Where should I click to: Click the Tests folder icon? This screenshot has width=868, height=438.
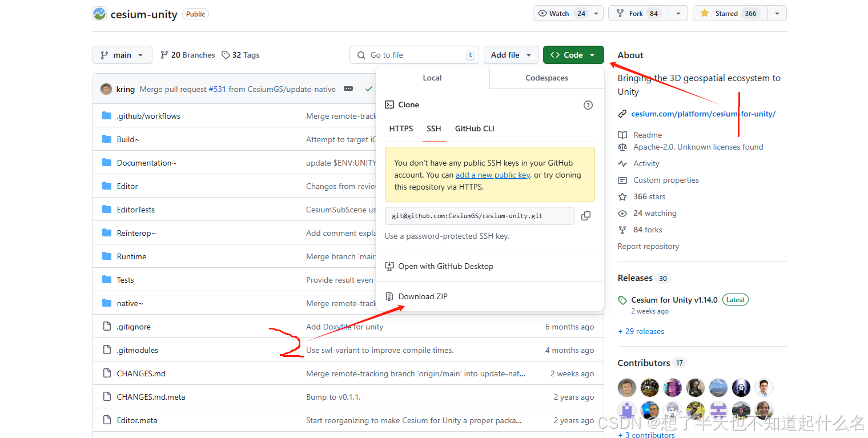pos(107,280)
